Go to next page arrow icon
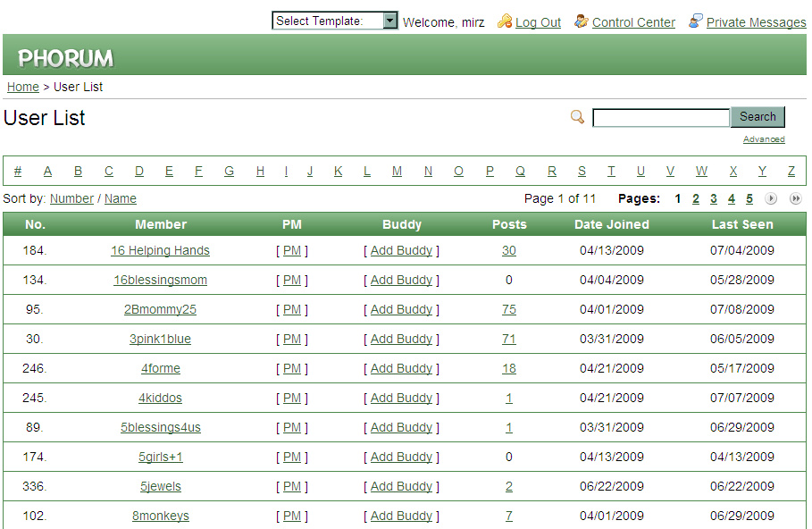 pyautogui.click(x=771, y=199)
